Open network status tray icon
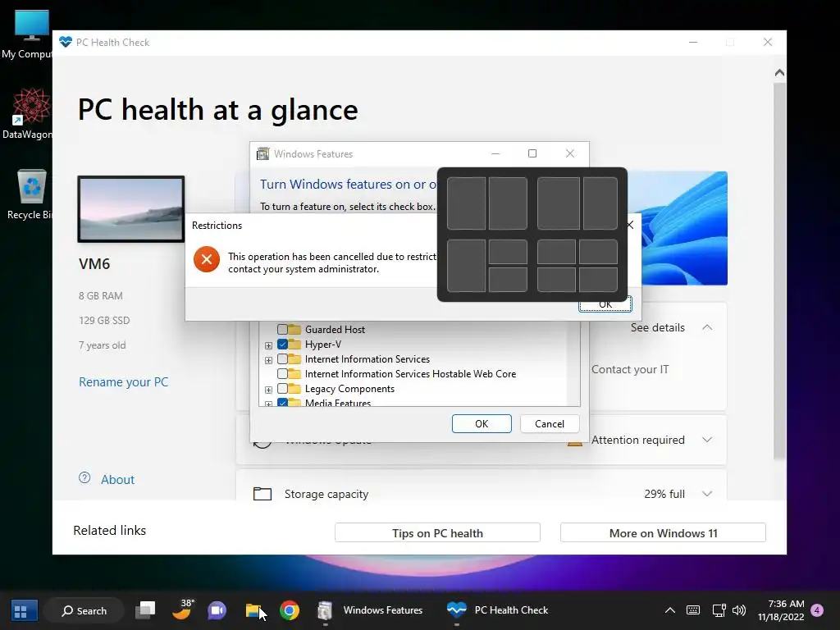 pos(719,610)
